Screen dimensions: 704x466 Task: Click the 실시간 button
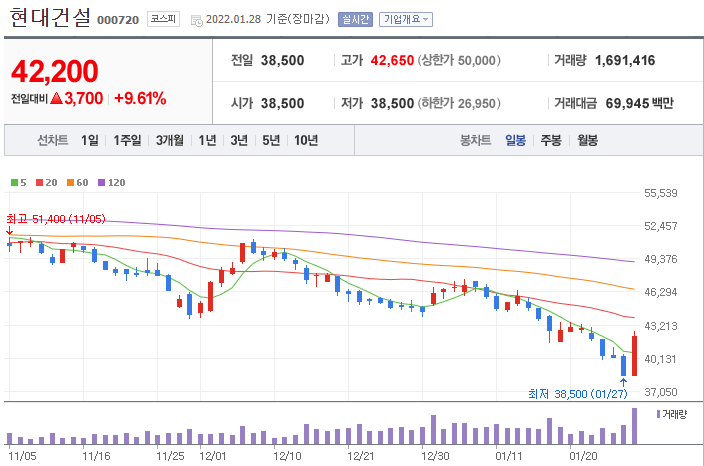tap(355, 19)
